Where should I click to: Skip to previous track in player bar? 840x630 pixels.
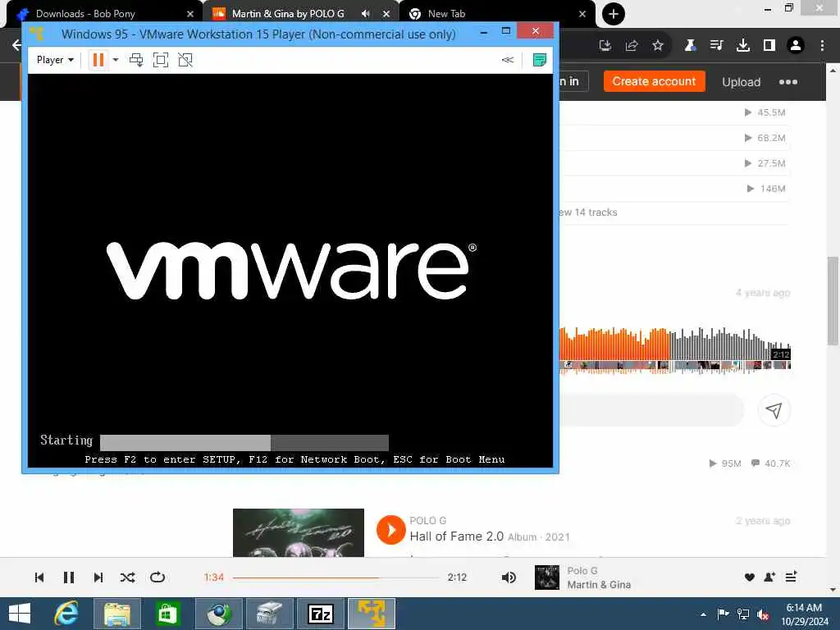click(x=39, y=577)
